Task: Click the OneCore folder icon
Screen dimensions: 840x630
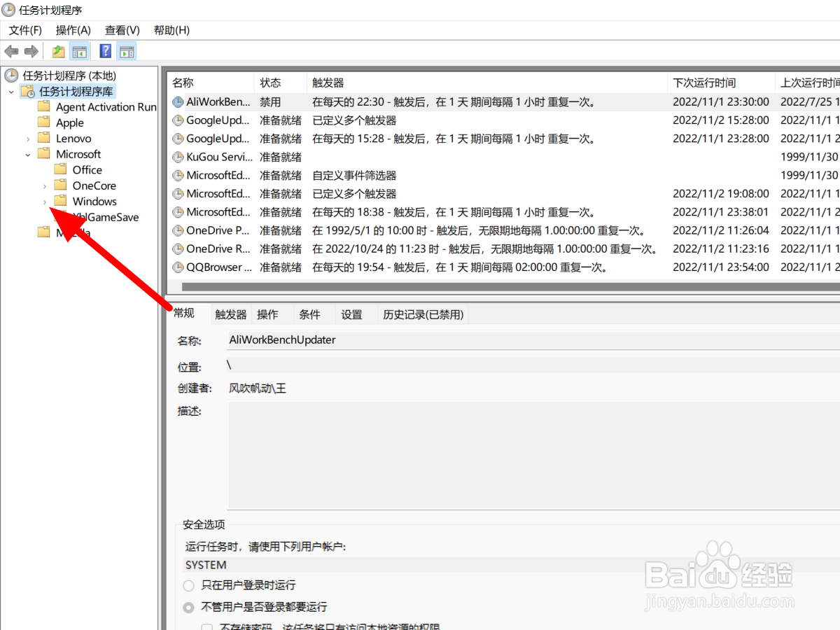Action: 60,185
